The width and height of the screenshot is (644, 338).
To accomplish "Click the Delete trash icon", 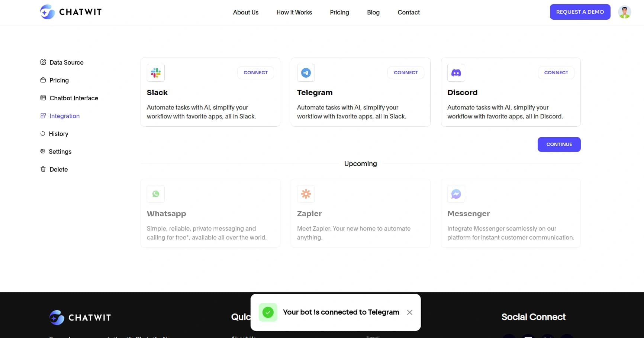I will (43, 169).
